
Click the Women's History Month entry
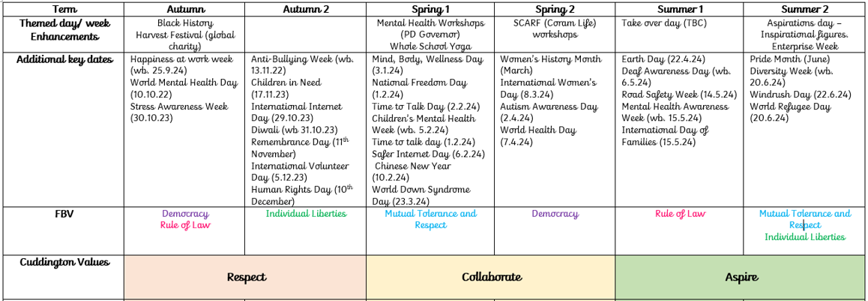[x=551, y=59]
